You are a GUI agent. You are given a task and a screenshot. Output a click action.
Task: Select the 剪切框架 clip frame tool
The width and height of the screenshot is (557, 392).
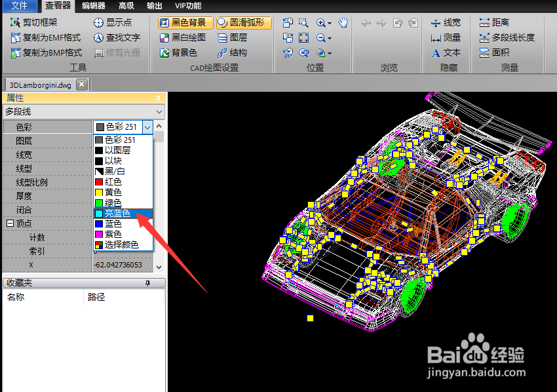[x=33, y=22]
